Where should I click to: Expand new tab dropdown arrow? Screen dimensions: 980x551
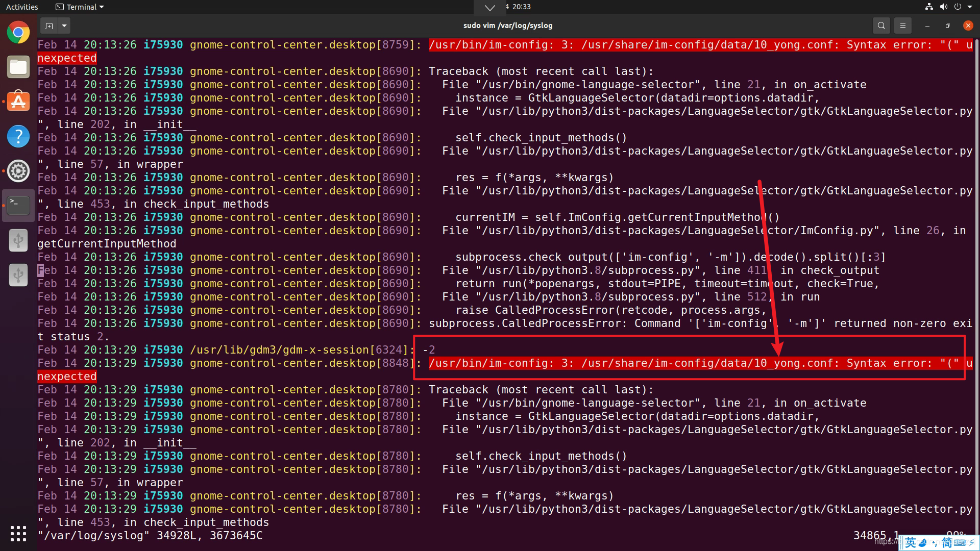(64, 26)
